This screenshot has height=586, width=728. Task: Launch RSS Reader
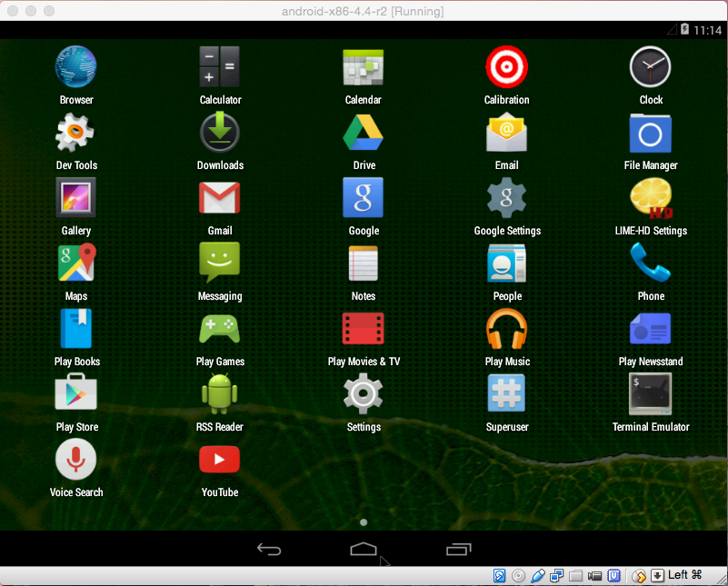[220, 394]
